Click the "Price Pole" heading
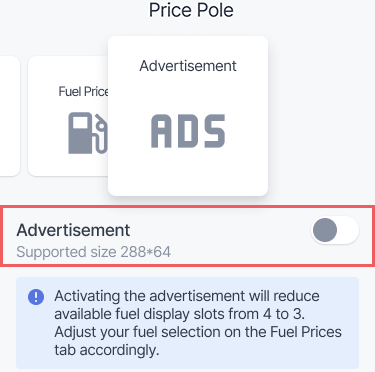Image resolution: width=375 pixels, height=372 pixels. [191, 10]
